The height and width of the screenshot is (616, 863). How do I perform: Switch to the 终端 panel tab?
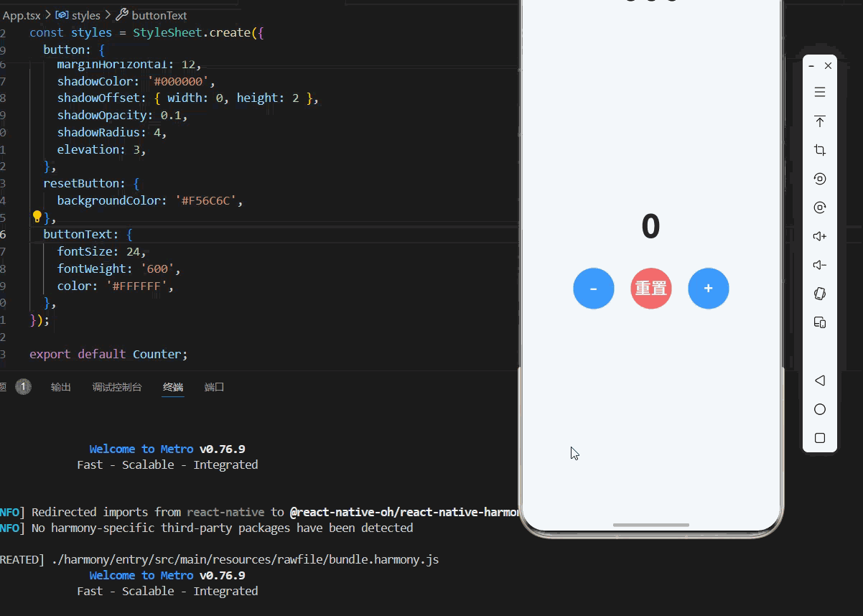[173, 387]
